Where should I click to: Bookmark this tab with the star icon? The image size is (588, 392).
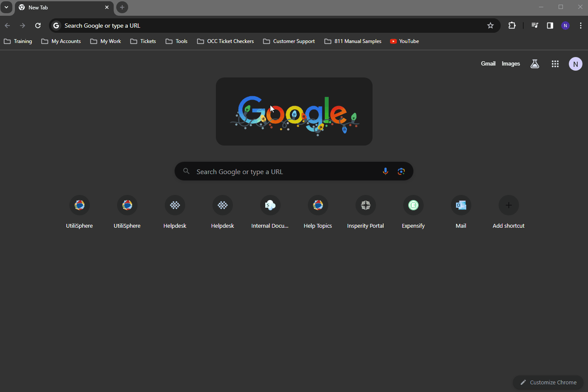(490, 26)
